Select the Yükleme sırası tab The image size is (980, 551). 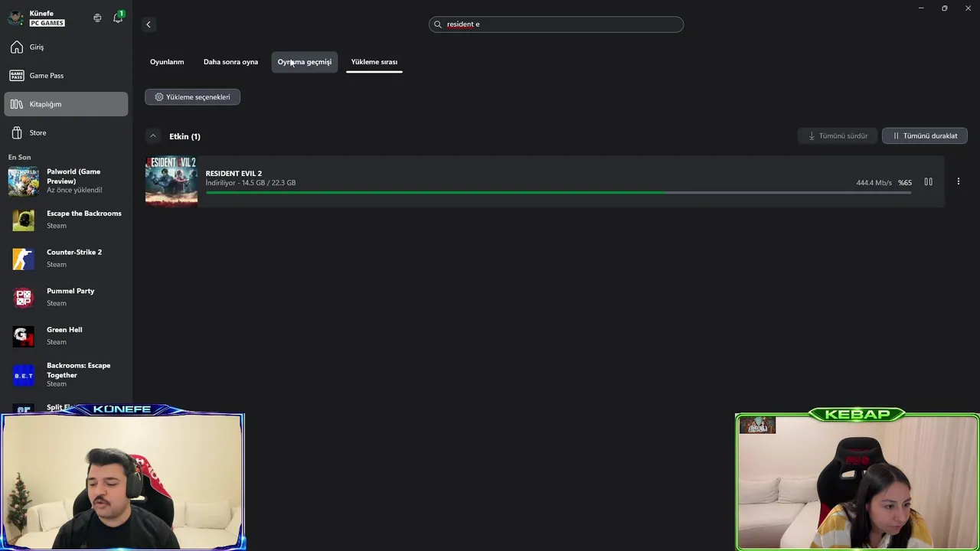point(374,62)
